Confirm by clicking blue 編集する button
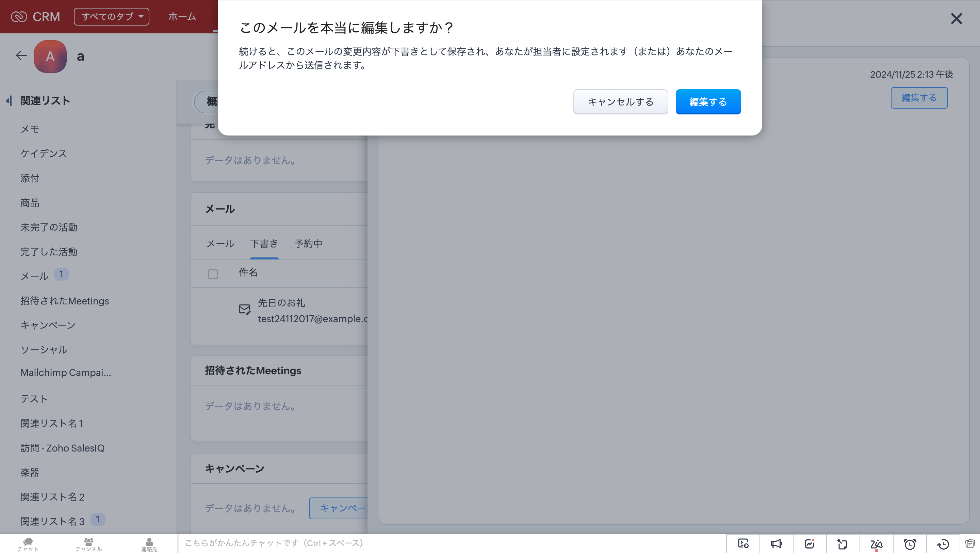980x553 pixels. click(x=708, y=101)
